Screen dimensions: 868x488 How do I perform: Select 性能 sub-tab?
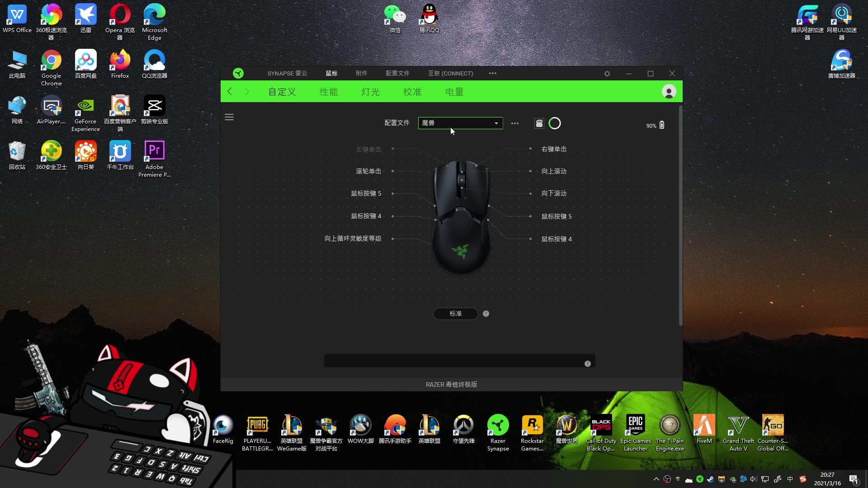(x=329, y=92)
